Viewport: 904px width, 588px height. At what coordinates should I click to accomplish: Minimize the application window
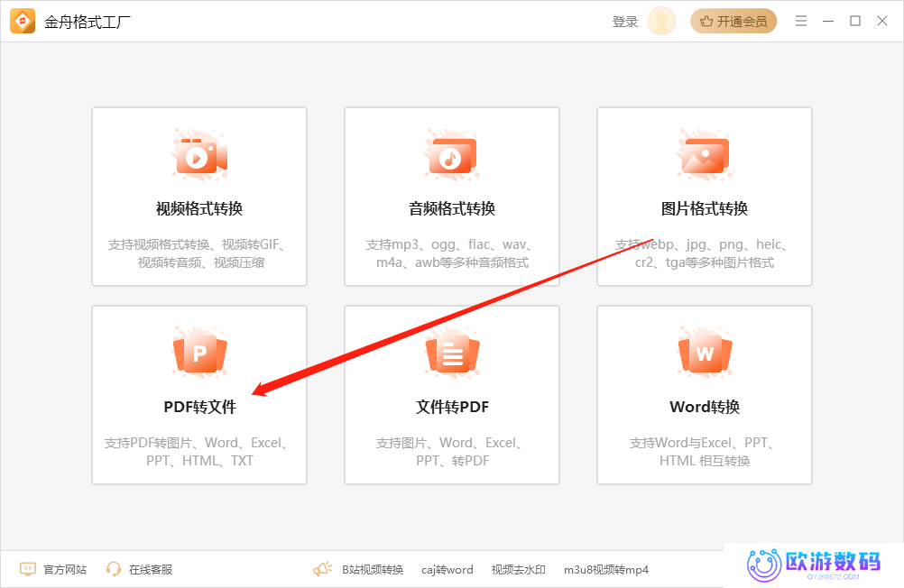coord(828,22)
